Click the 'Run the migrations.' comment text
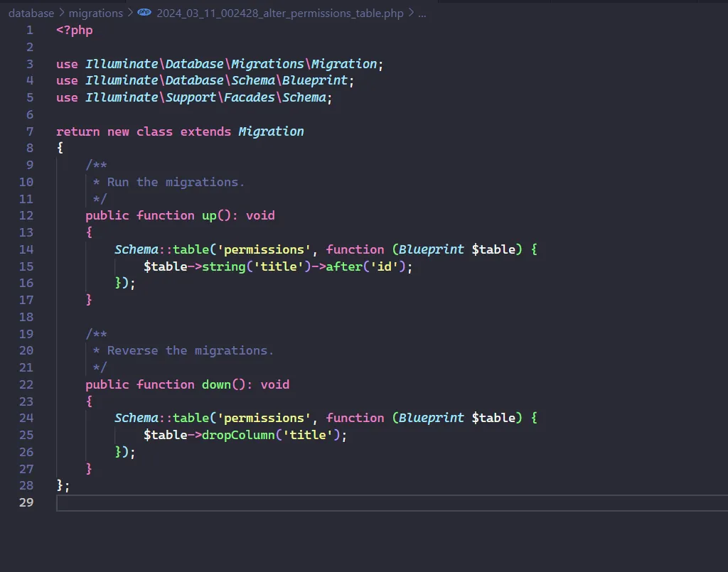Viewport: 728px width, 572px height. click(x=176, y=182)
